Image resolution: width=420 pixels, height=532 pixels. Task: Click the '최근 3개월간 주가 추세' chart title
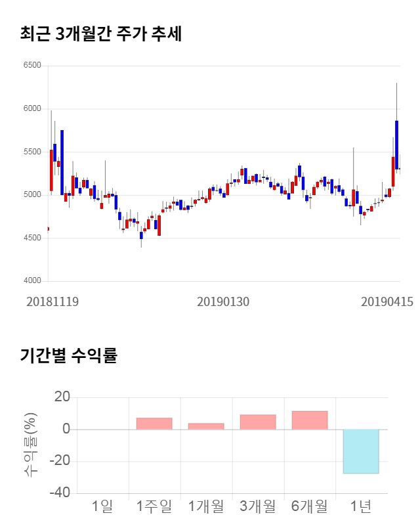tap(100, 33)
